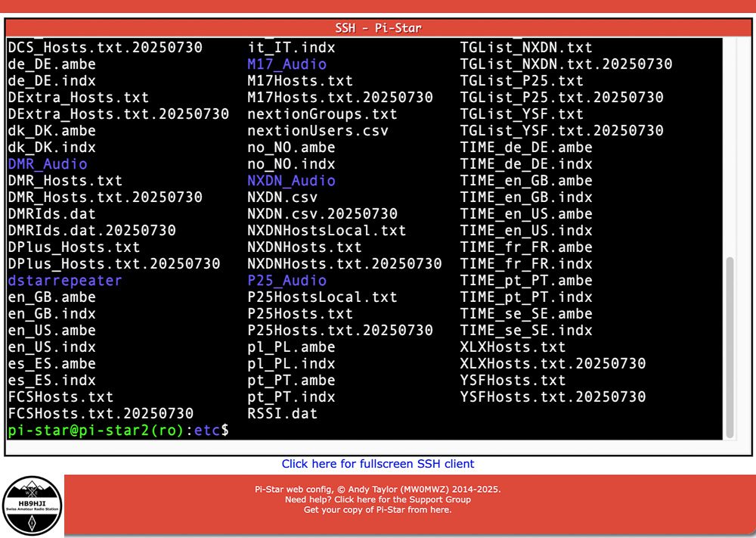Click the DMR_Hosts.txt file name
The height and width of the screenshot is (538, 756).
click(x=65, y=180)
